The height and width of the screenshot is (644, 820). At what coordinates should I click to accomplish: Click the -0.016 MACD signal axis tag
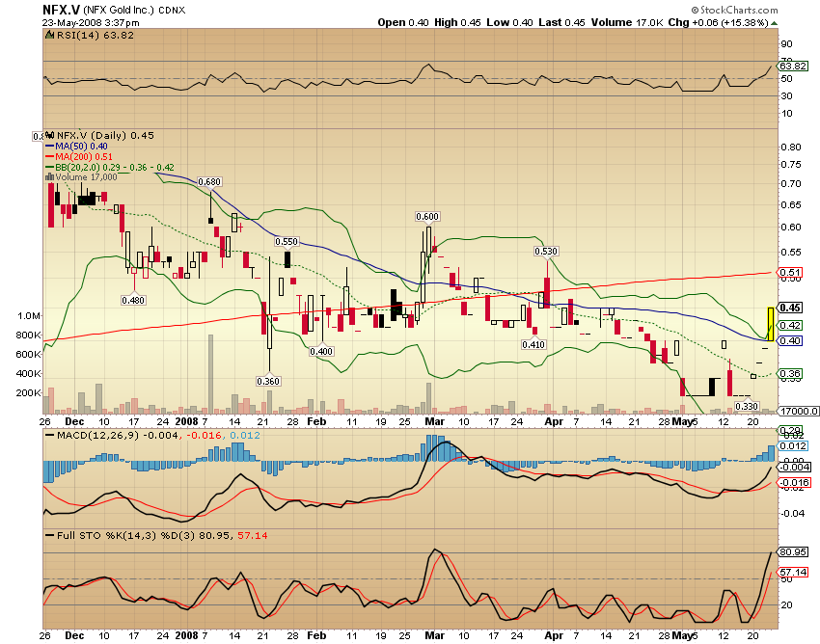(x=794, y=482)
